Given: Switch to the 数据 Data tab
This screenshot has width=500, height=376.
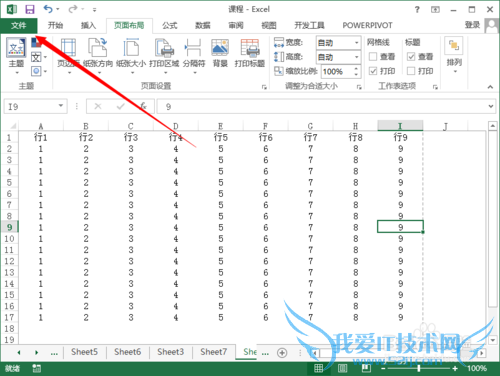Looking at the screenshot, I should click(x=203, y=25).
